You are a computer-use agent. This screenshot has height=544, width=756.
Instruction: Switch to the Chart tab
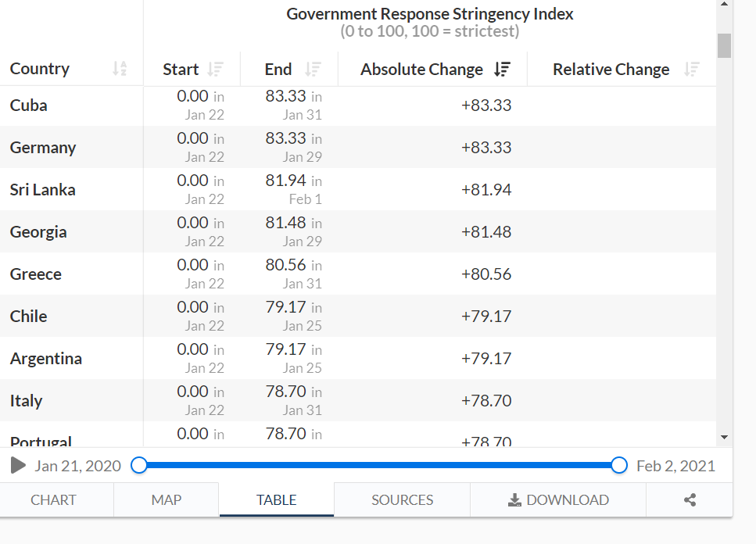[53, 500]
